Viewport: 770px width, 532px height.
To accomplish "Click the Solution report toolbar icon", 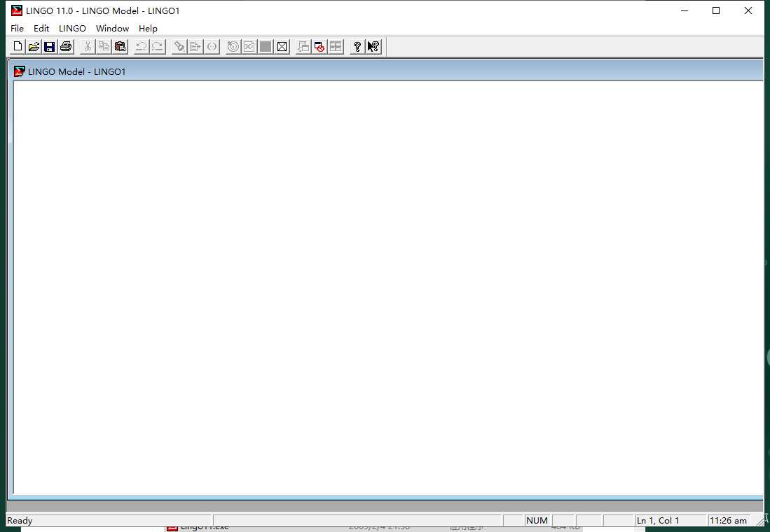I will click(249, 47).
